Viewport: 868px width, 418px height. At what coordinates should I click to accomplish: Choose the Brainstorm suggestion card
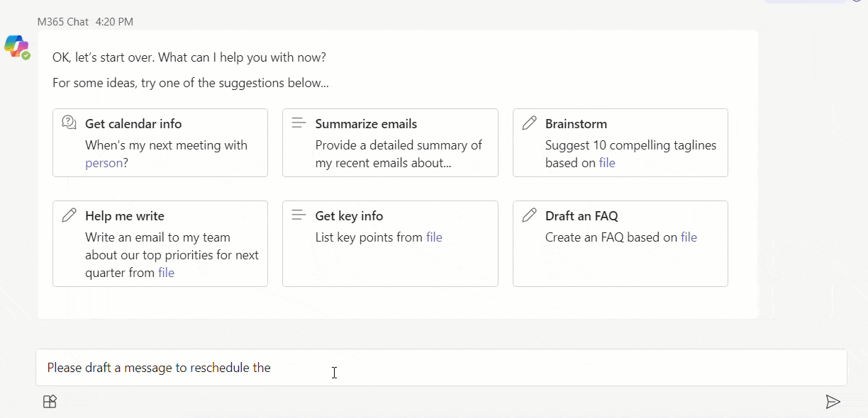point(621,142)
